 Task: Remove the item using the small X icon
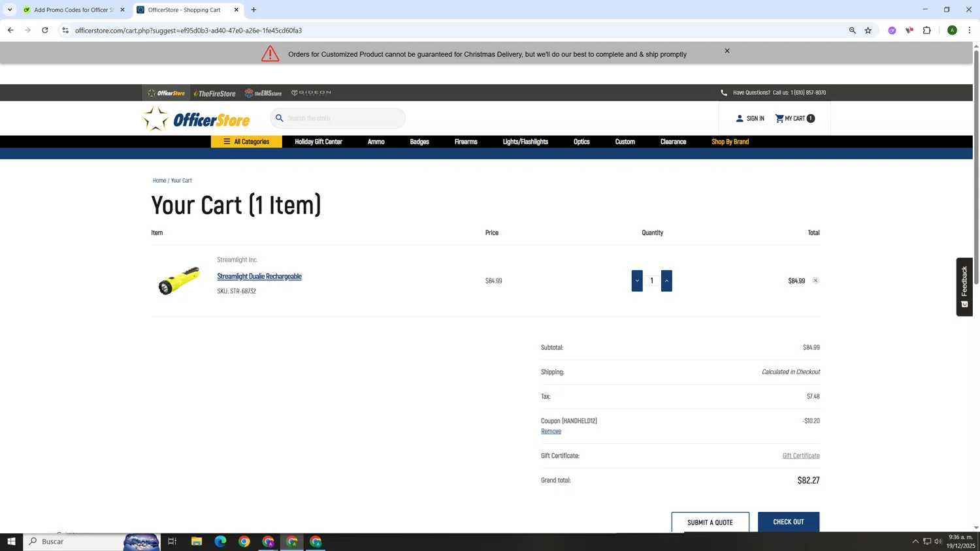[815, 281]
